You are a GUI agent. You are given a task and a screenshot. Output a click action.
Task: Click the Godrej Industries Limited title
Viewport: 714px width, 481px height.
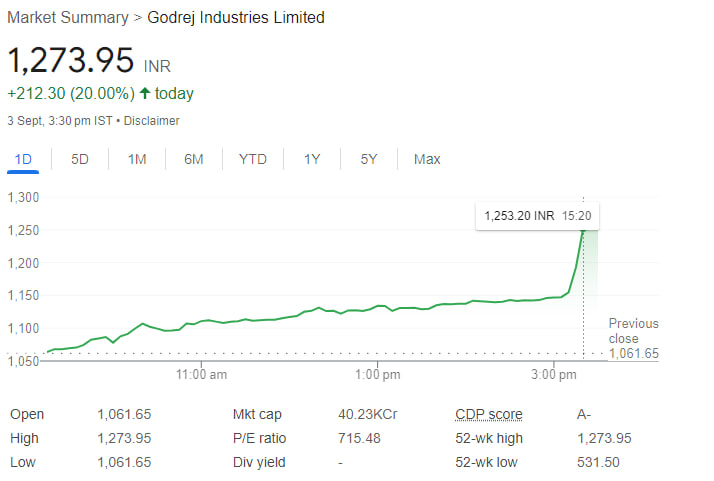(236, 17)
